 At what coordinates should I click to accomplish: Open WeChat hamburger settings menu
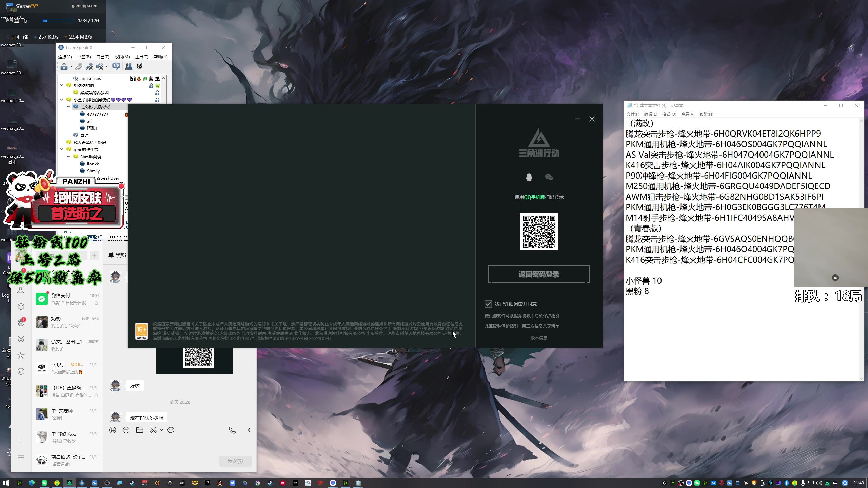[x=21, y=457]
